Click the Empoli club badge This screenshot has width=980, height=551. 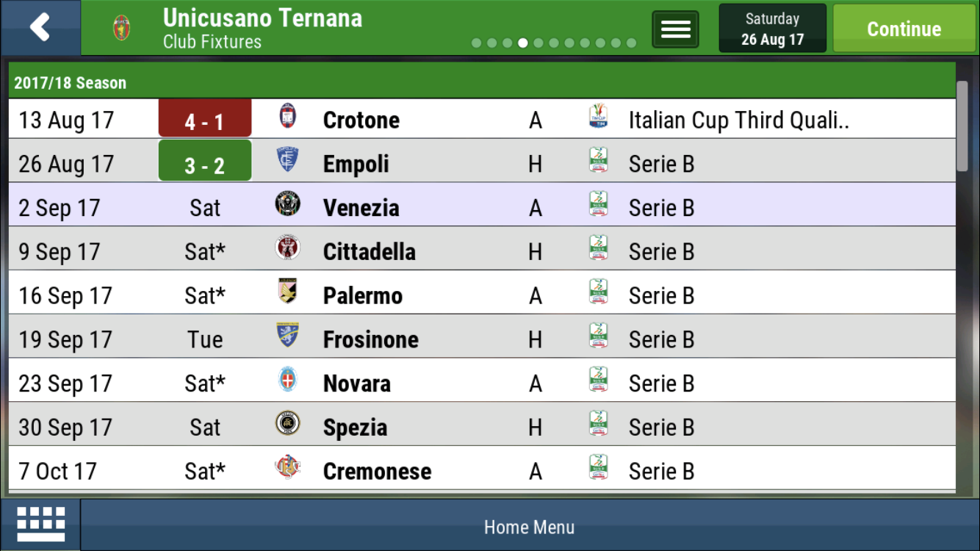tap(287, 159)
